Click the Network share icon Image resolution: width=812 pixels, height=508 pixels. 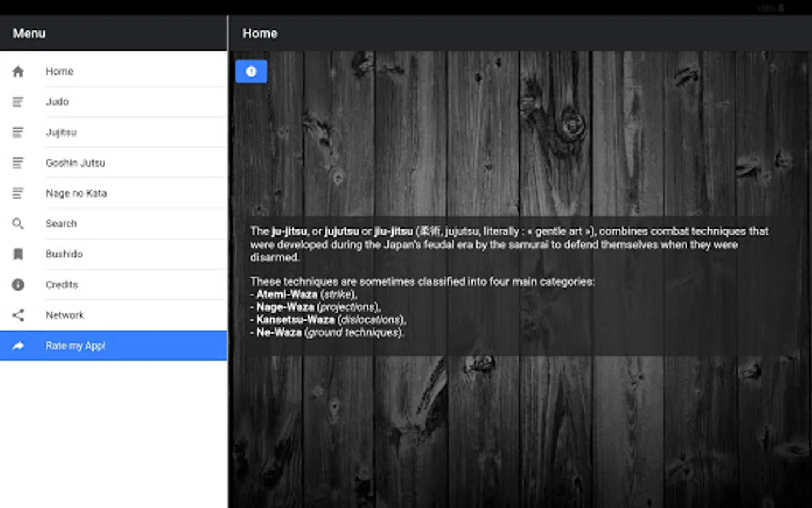pos(18,315)
